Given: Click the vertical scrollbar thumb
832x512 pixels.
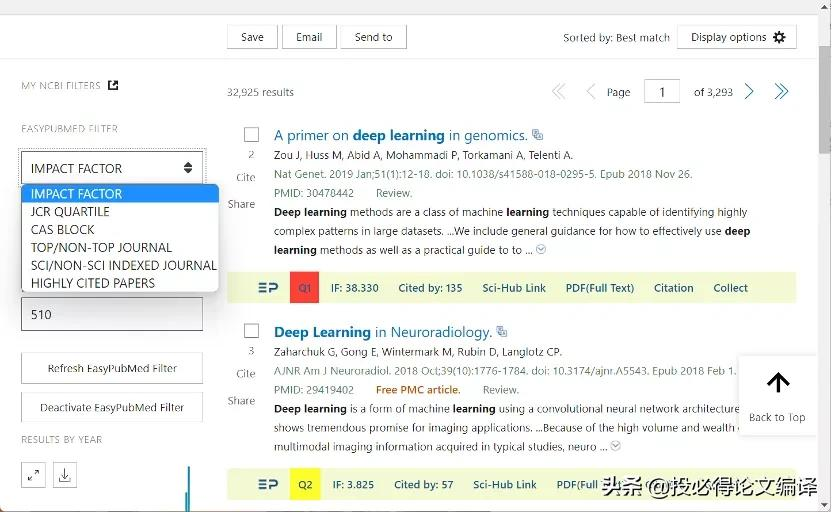Looking at the screenshot, I should tap(825, 98).
